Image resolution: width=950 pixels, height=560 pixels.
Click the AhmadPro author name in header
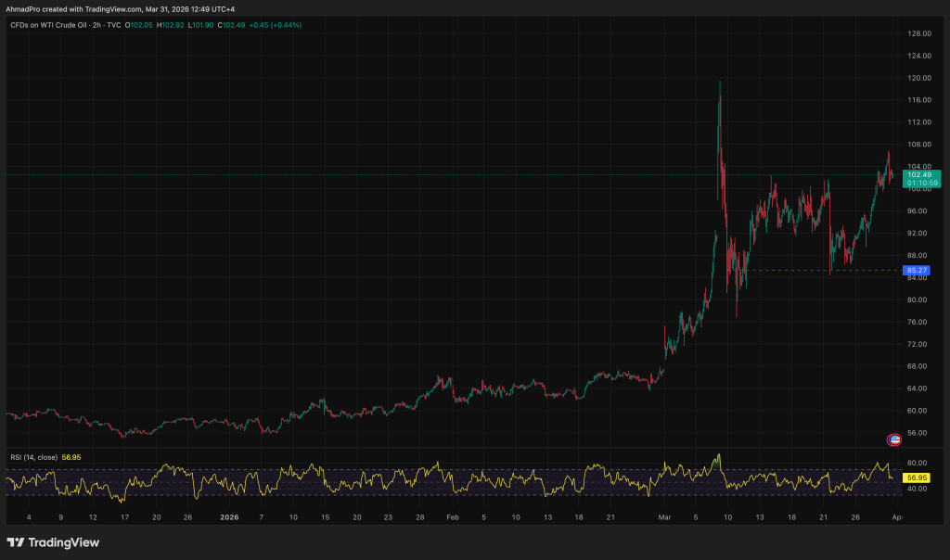pos(24,8)
